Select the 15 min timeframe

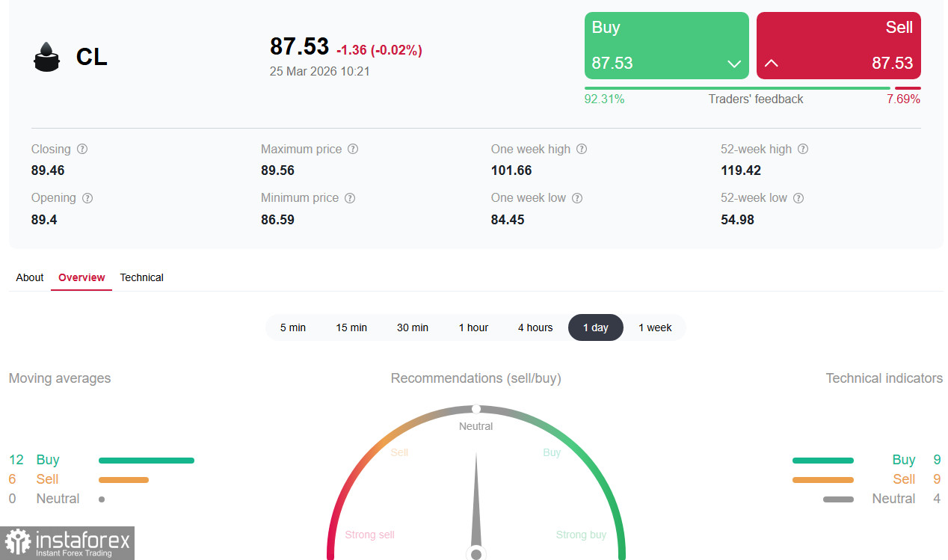pos(351,327)
